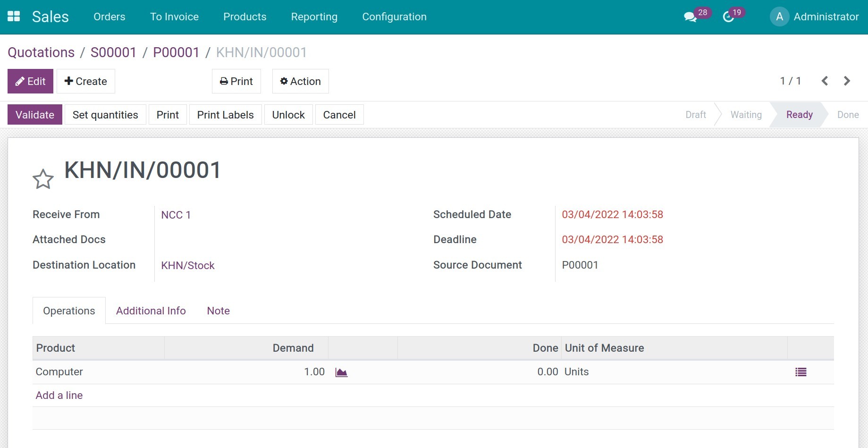The width and height of the screenshot is (868, 448).
Task: Open detailed operations list icon
Action: [801, 372]
